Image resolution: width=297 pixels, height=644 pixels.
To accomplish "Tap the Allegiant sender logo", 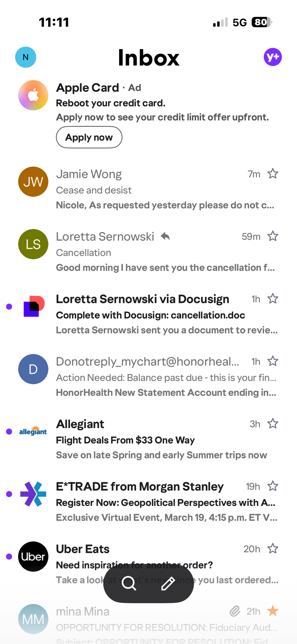I will click(x=33, y=431).
